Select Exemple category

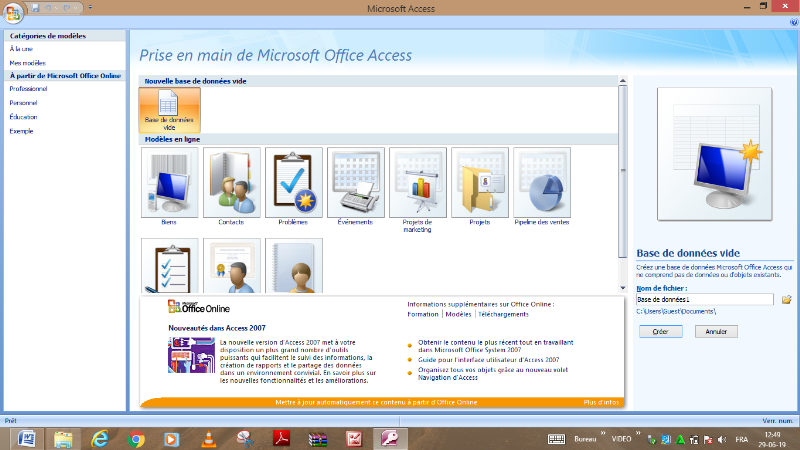pos(21,131)
